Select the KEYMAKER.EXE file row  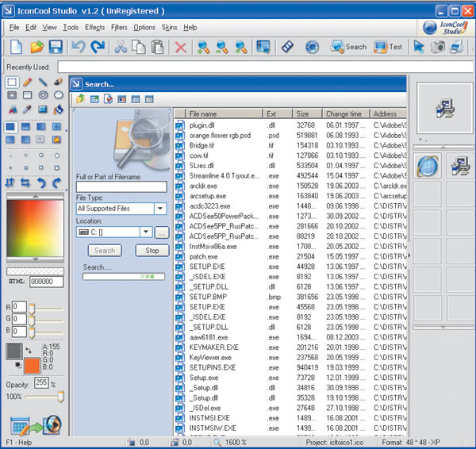tap(290, 347)
